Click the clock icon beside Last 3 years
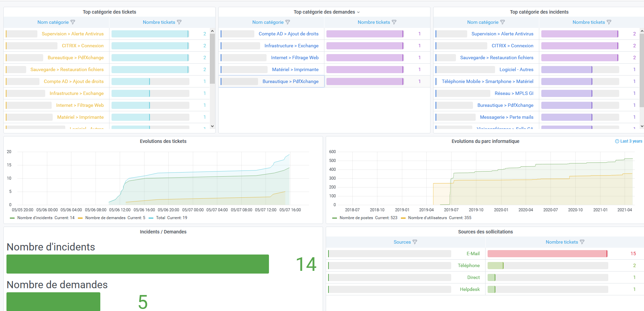644x311 pixels. [x=617, y=141]
